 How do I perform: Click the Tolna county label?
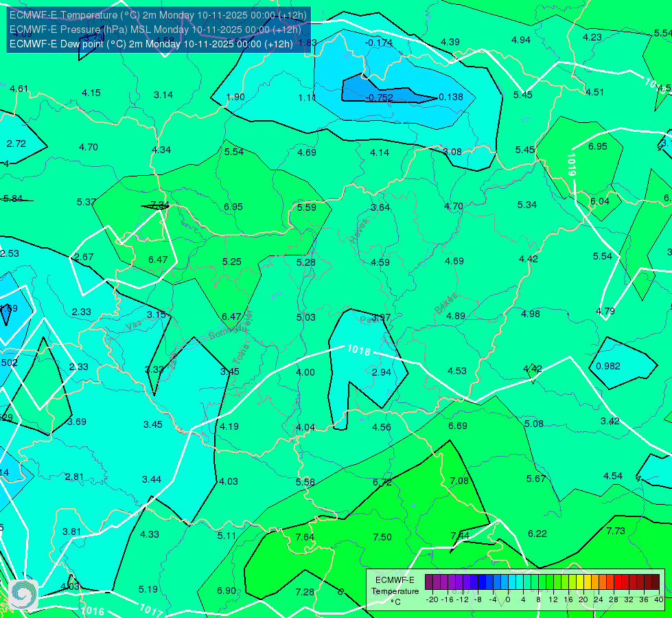[241, 354]
